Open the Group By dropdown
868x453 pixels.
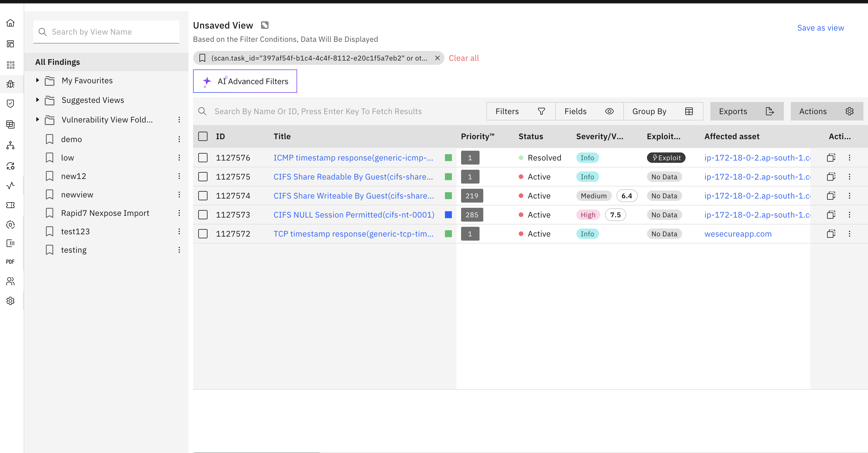coord(663,111)
